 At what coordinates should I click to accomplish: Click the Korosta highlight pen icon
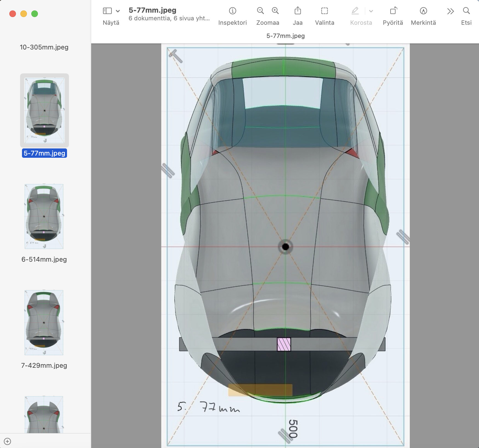(355, 11)
